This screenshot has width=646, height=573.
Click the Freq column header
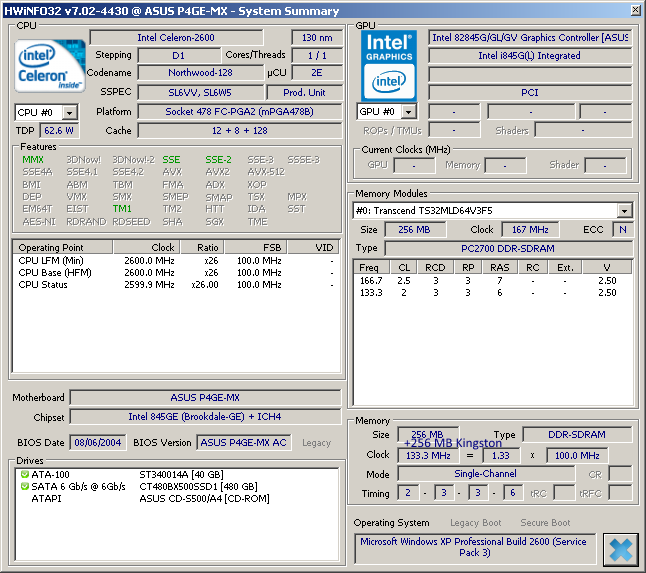click(369, 267)
